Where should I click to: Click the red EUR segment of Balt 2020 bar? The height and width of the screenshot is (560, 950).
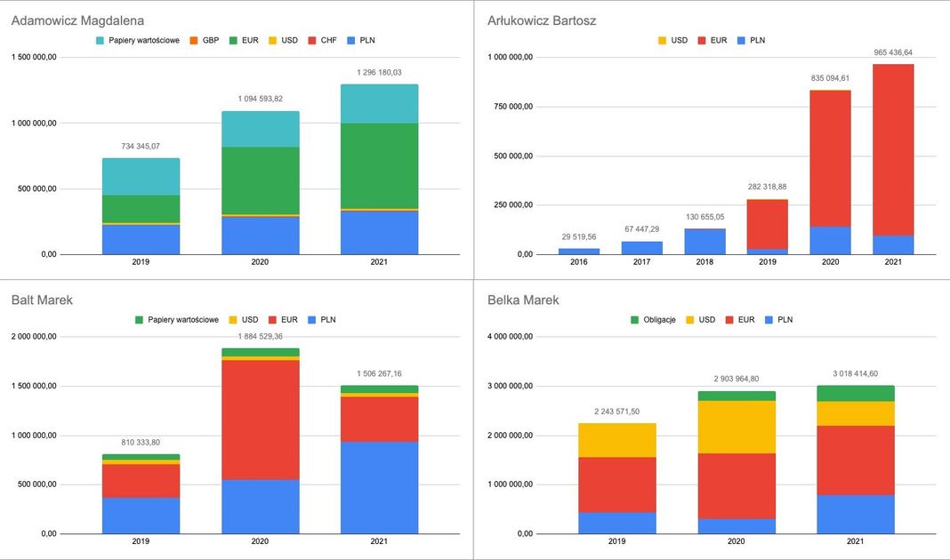[261, 420]
